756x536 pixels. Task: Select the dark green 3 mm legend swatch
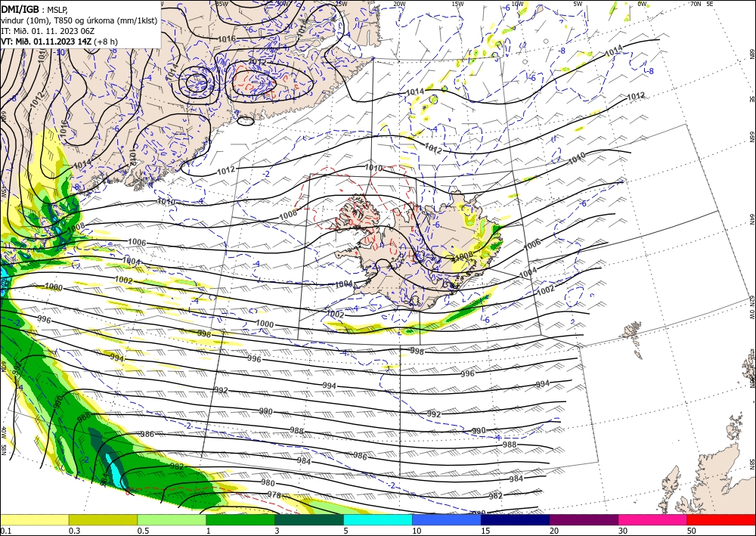coord(309,520)
